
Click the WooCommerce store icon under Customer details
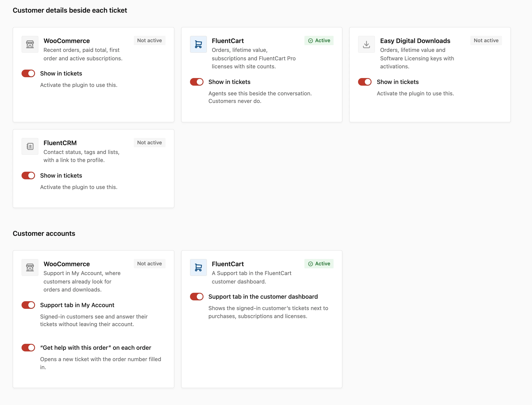pos(30,44)
